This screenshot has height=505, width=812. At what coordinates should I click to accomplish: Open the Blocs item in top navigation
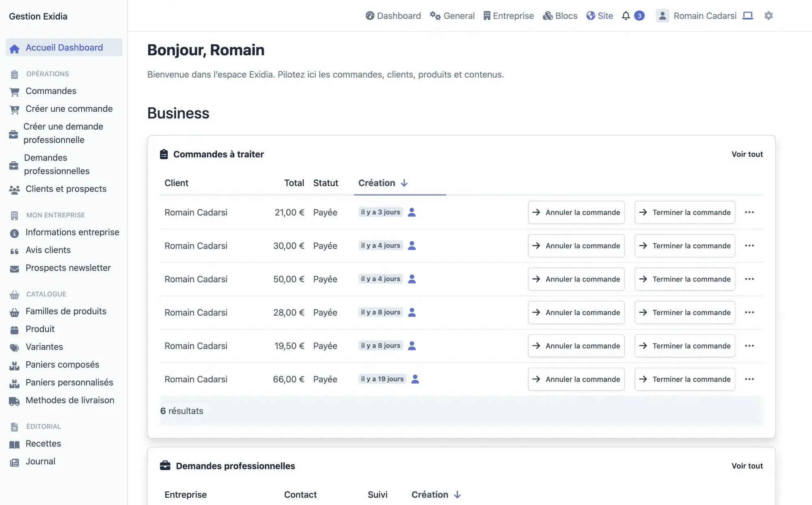560,16
